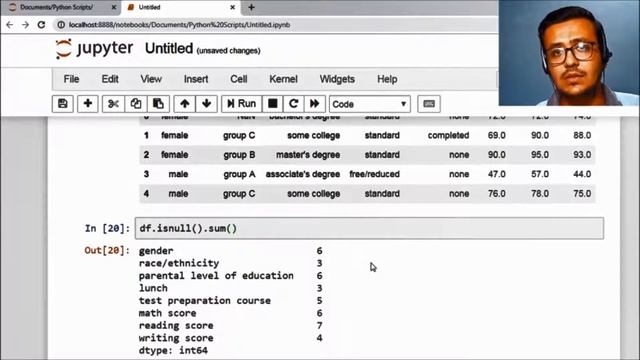Close the Untitled browser tab
Screen dimensions: 640x360
click(233, 7)
